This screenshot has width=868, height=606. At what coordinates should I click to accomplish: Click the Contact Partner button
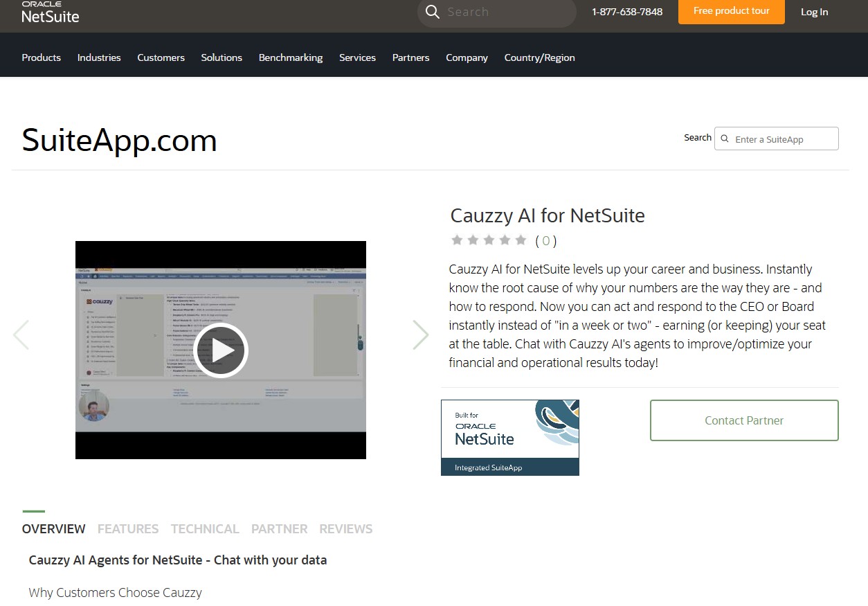click(744, 420)
